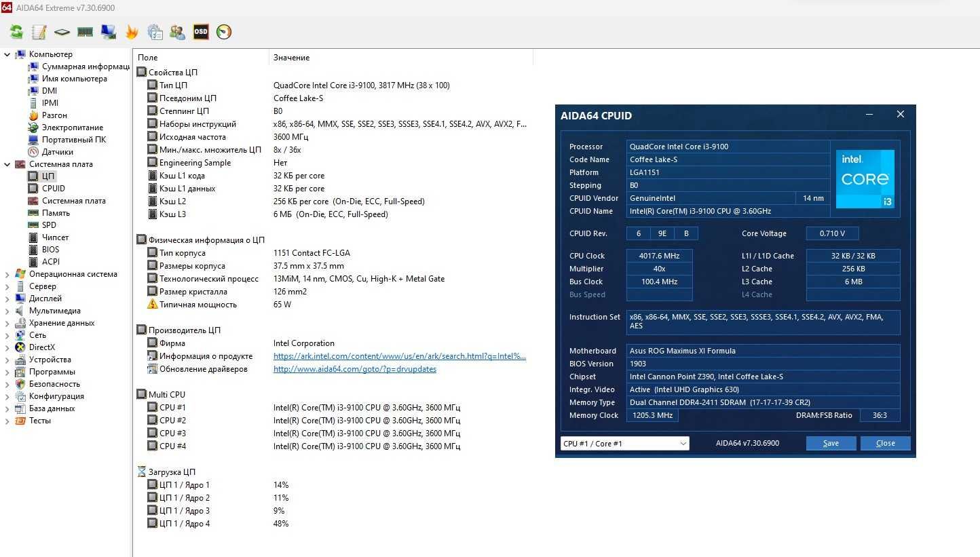Click Close button in the CPUID window

click(x=886, y=443)
